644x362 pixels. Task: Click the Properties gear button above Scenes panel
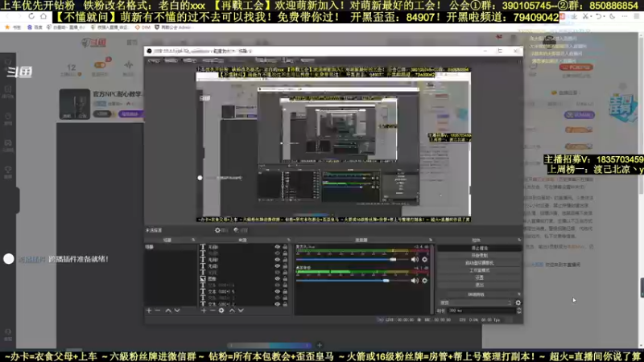click(221, 230)
